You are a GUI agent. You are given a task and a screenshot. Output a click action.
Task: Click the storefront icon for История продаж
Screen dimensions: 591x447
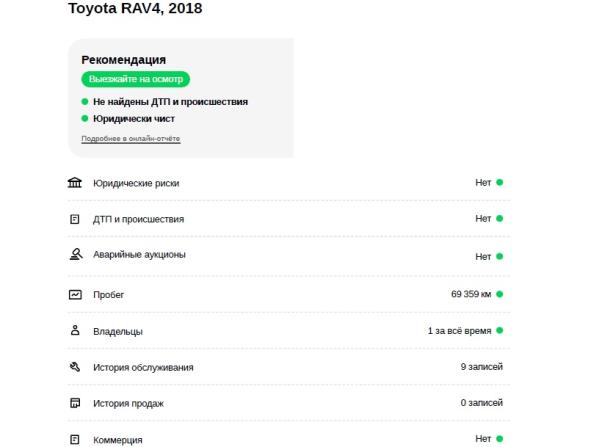pos(75,403)
